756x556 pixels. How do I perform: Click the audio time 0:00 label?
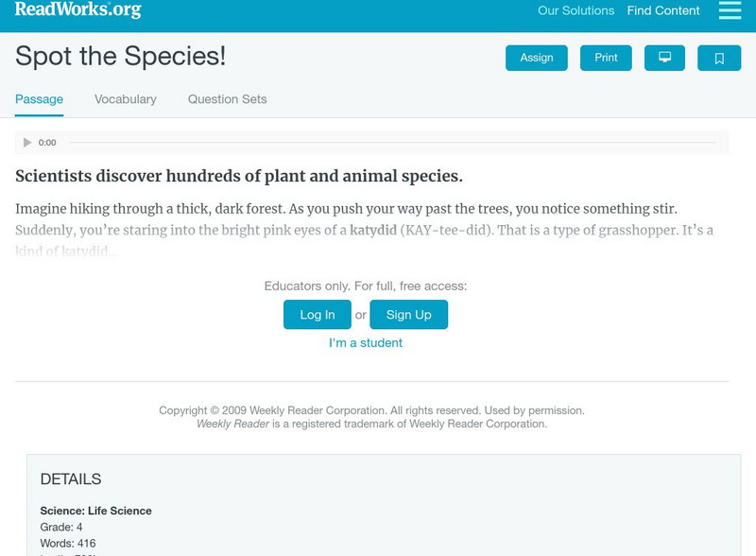pos(47,143)
